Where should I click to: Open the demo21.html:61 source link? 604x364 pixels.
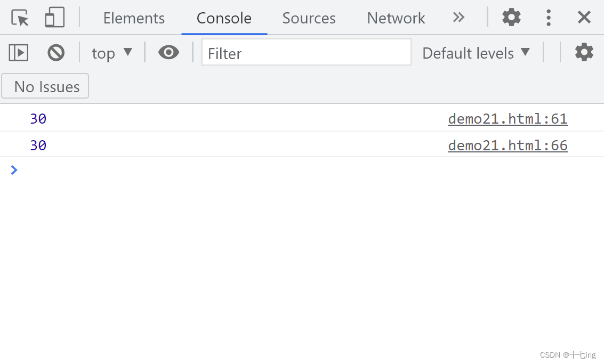click(x=508, y=118)
